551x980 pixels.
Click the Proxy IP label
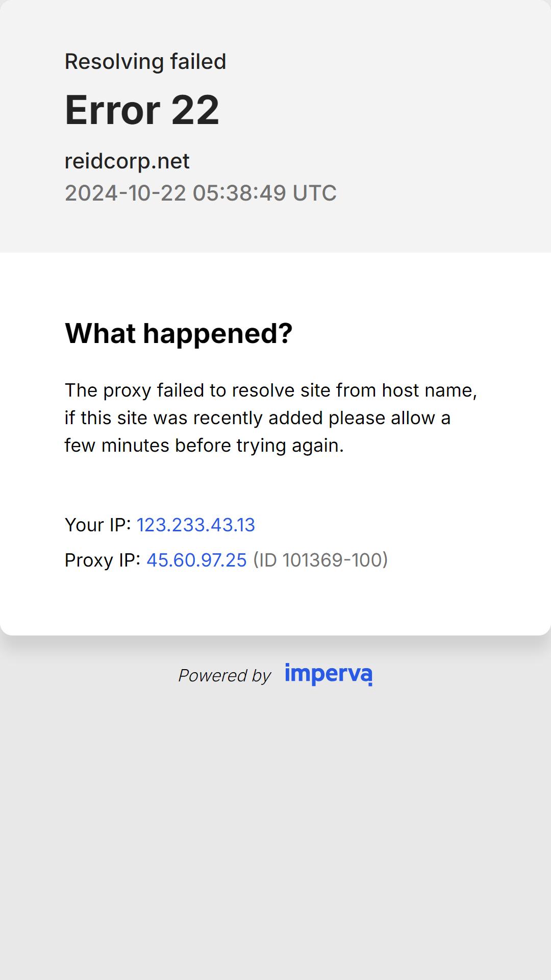pyautogui.click(x=103, y=560)
